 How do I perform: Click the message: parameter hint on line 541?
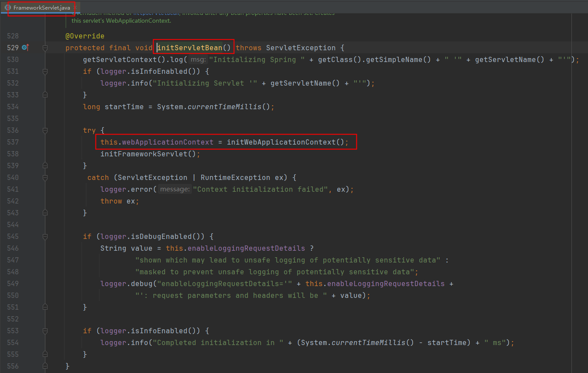tap(174, 189)
